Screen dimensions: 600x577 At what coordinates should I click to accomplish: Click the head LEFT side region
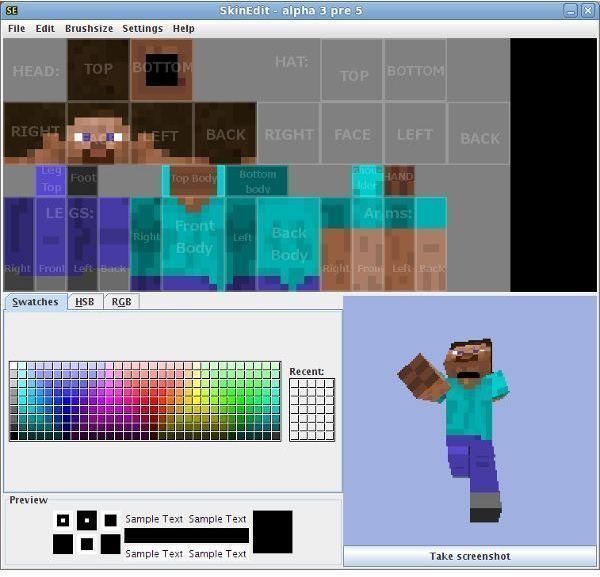click(x=161, y=133)
